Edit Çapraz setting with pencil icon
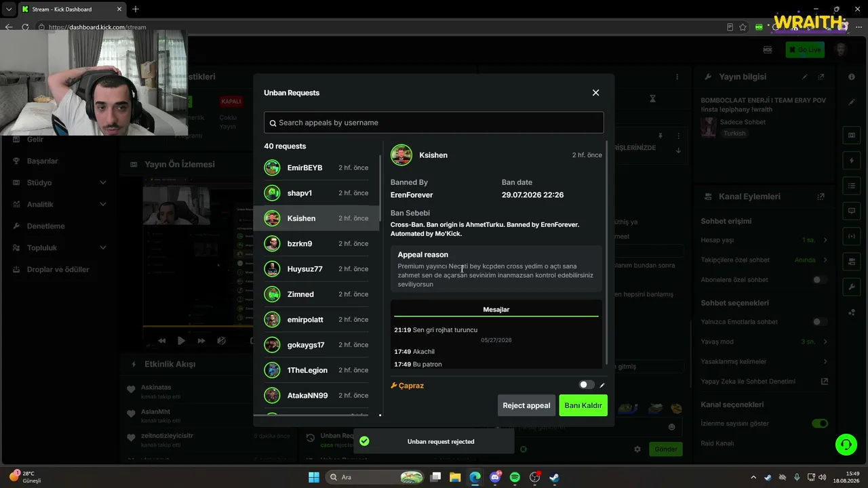 tap(602, 385)
